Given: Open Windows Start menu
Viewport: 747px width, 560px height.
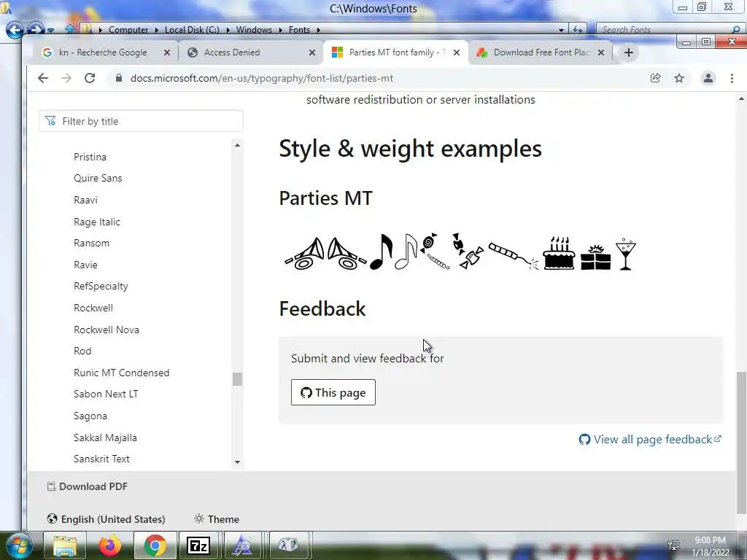Looking at the screenshot, I should (18, 545).
